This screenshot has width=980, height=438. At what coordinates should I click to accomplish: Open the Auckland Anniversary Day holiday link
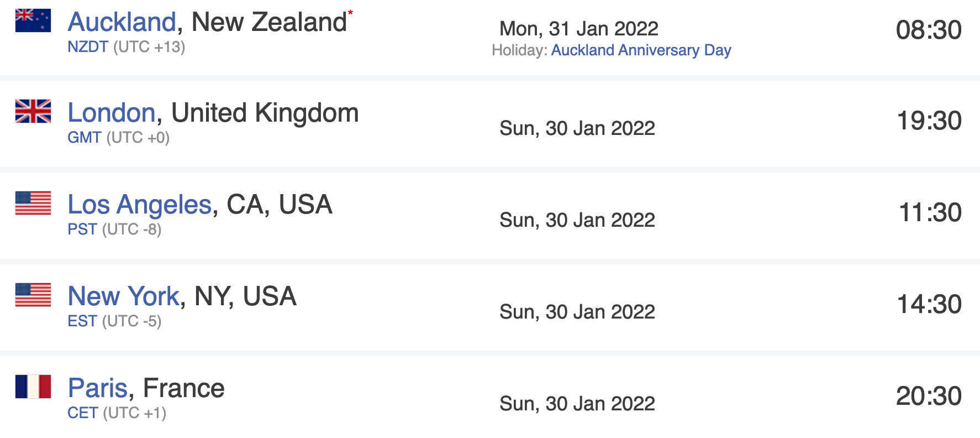641,50
